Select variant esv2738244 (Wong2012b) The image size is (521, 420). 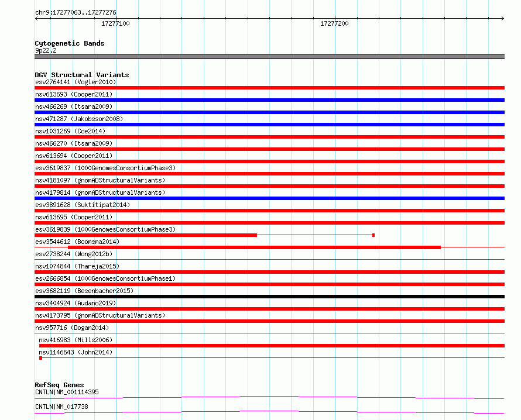pos(74,254)
